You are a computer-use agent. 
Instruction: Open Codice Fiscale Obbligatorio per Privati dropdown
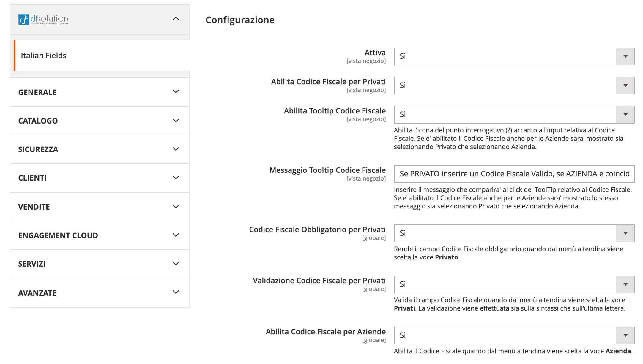pos(514,233)
